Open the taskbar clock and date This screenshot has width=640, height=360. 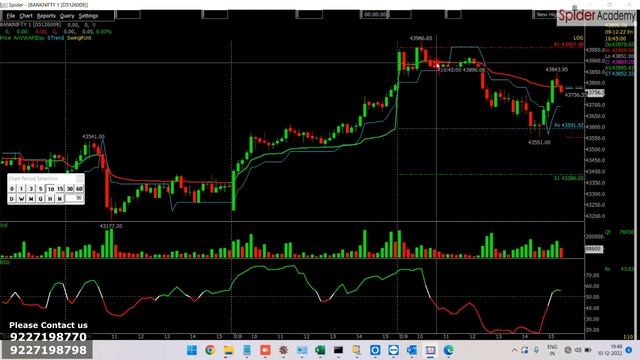pos(610,350)
